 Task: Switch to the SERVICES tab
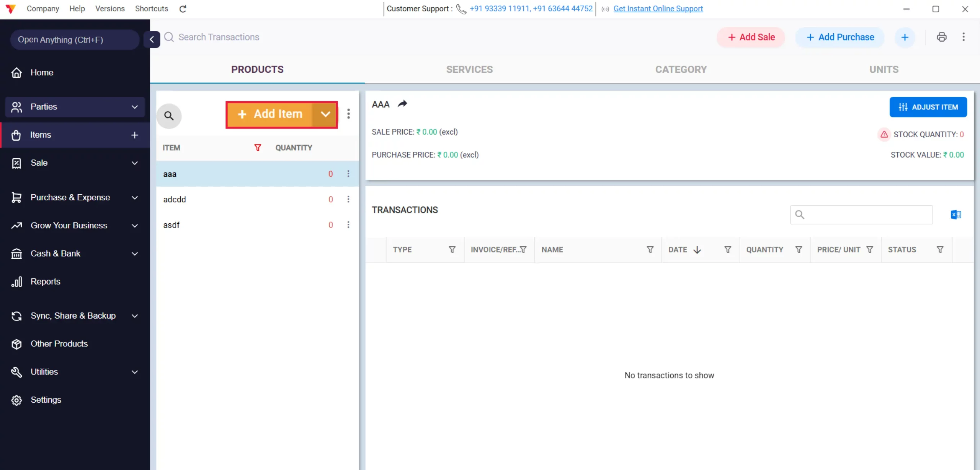pos(469,70)
